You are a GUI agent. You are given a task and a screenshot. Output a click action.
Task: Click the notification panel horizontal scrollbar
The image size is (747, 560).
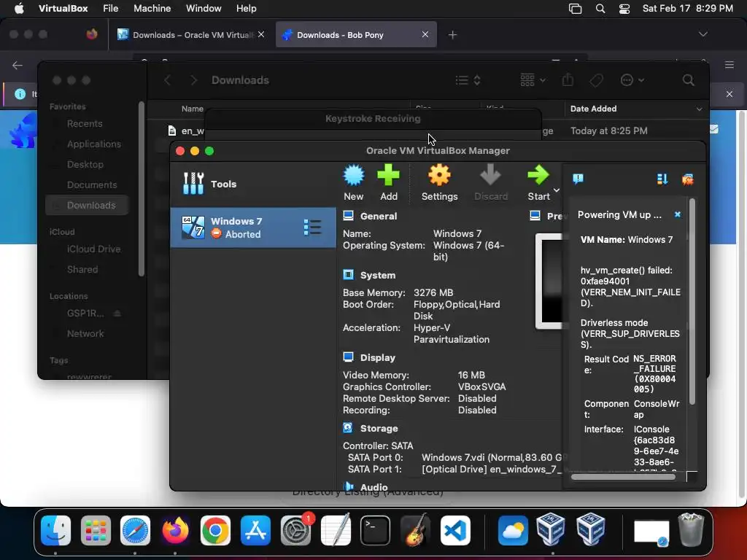click(623, 477)
